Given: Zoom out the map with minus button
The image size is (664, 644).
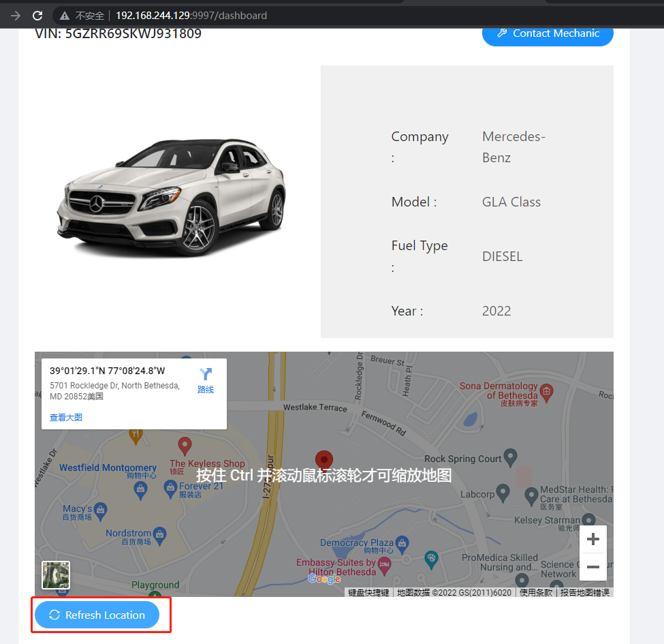Looking at the screenshot, I should [593, 566].
